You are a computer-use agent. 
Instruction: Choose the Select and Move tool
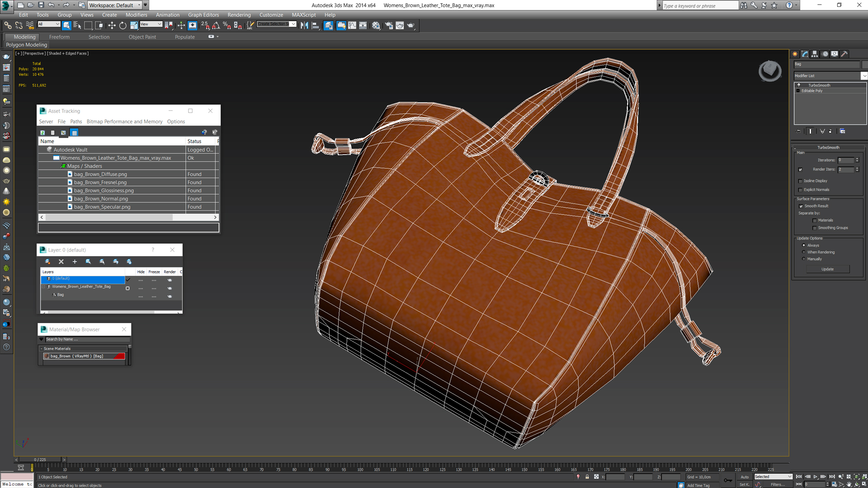tap(112, 26)
